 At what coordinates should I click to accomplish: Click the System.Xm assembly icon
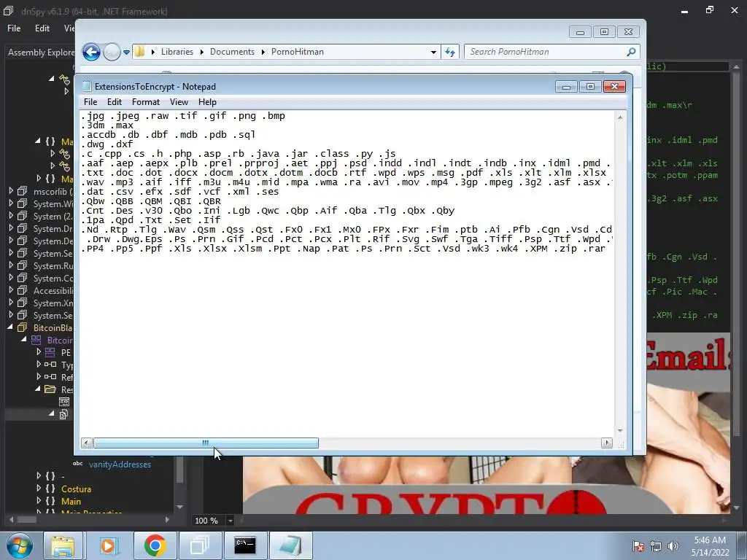pyautogui.click(x=23, y=303)
